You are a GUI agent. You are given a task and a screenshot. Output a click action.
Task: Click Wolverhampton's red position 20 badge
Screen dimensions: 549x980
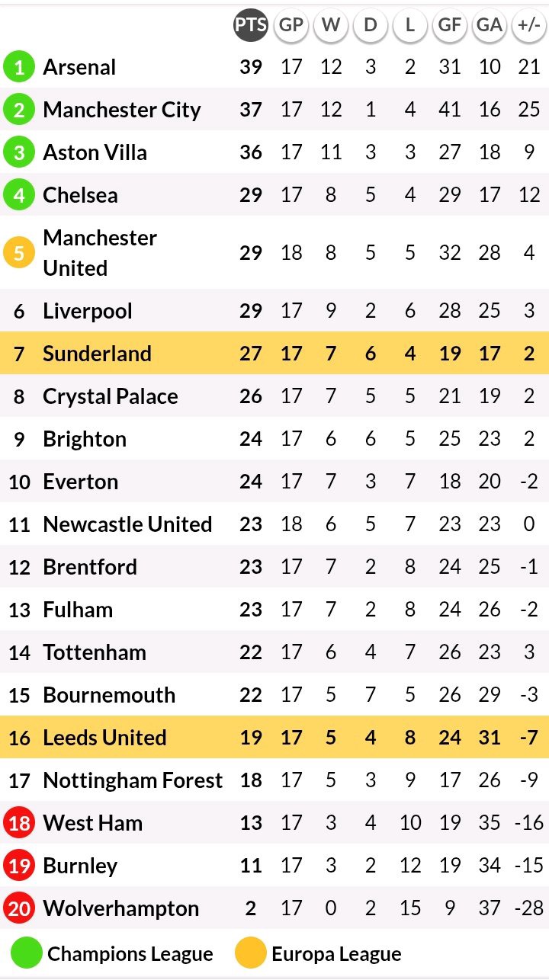(x=19, y=908)
